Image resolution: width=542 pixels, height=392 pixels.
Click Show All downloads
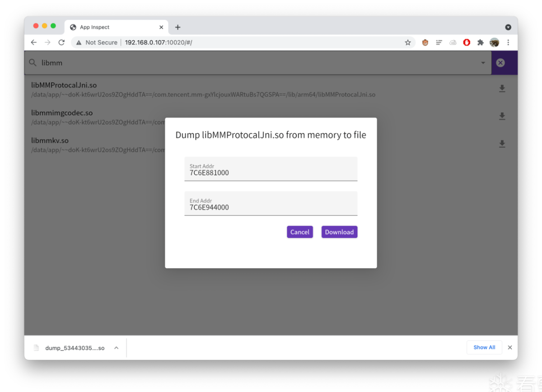pos(484,347)
